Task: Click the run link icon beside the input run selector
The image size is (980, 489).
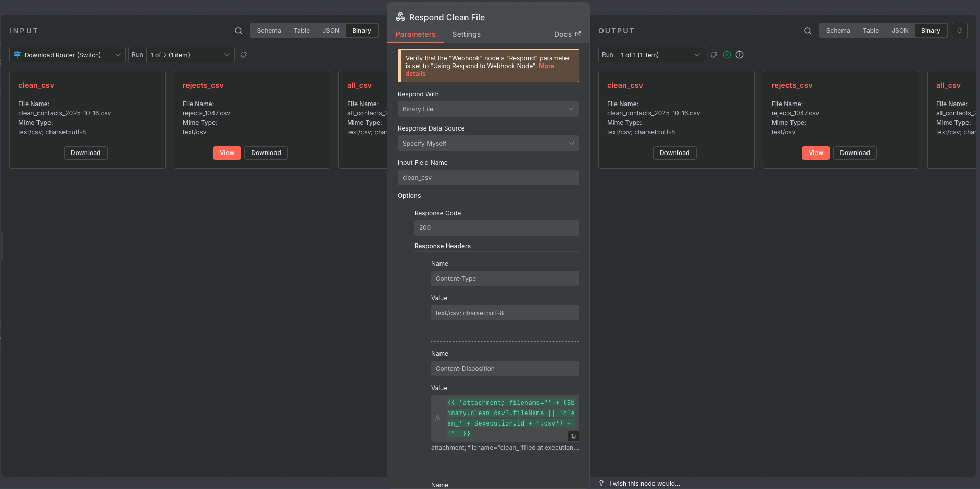Action: (x=244, y=55)
